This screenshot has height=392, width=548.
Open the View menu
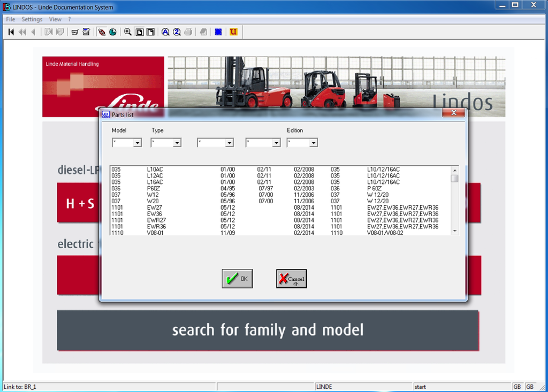click(55, 19)
